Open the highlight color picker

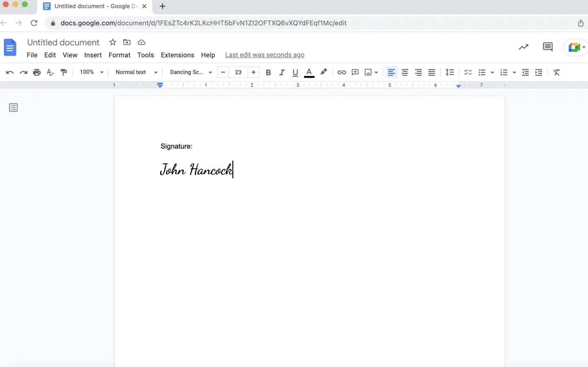(x=323, y=72)
